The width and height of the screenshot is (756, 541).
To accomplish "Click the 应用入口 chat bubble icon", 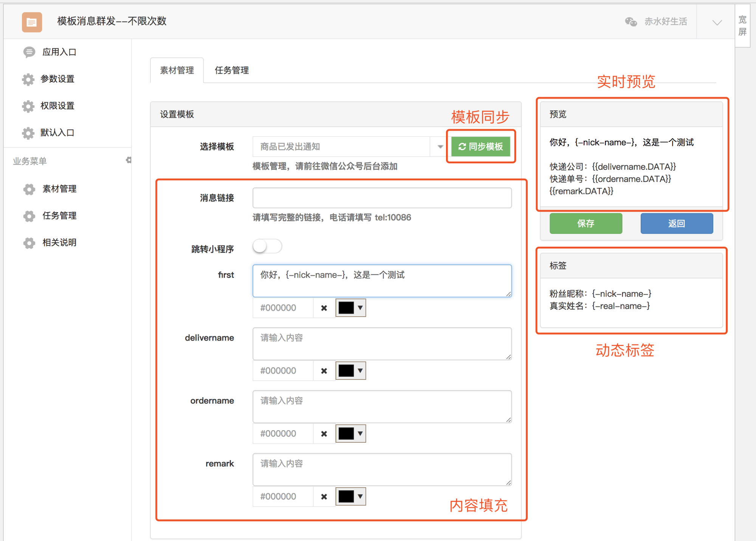I will coord(29,52).
